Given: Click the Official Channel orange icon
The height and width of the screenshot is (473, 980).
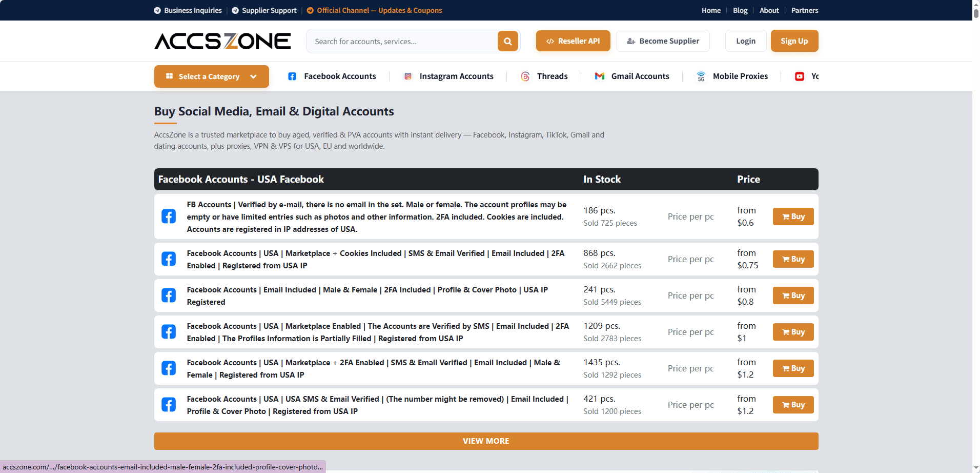Looking at the screenshot, I should [310, 10].
